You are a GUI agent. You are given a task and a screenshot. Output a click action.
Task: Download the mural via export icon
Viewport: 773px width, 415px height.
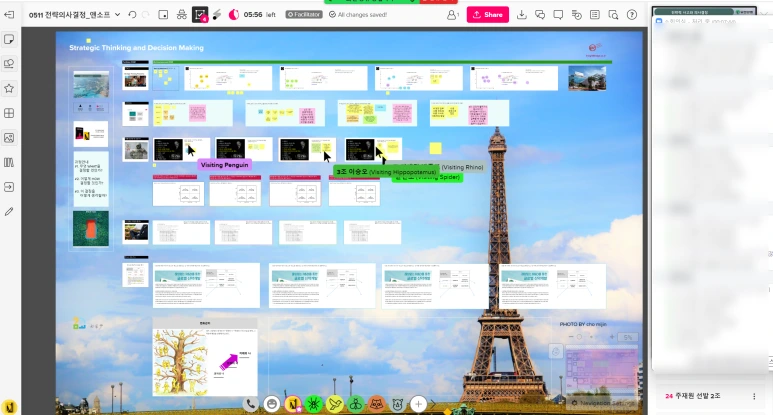pyautogui.click(x=522, y=15)
